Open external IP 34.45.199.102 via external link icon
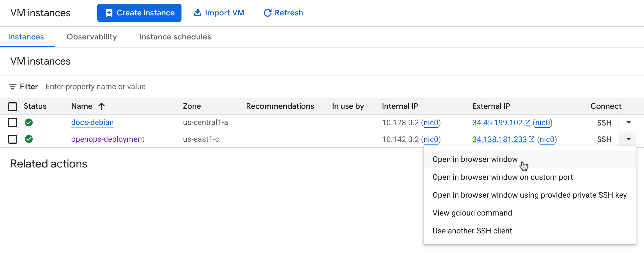Image resolution: width=644 pixels, height=253 pixels. [x=527, y=122]
